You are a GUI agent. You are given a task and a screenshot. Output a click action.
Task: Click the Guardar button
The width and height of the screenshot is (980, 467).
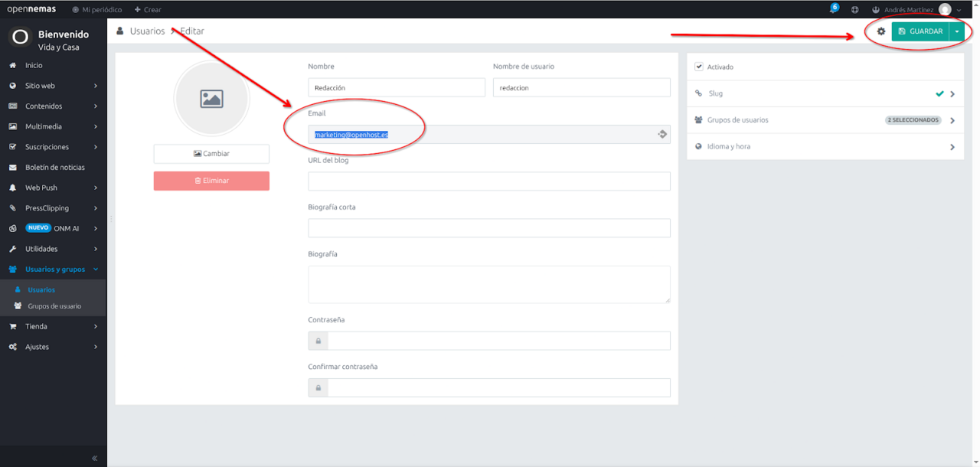pyautogui.click(x=920, y=31)
